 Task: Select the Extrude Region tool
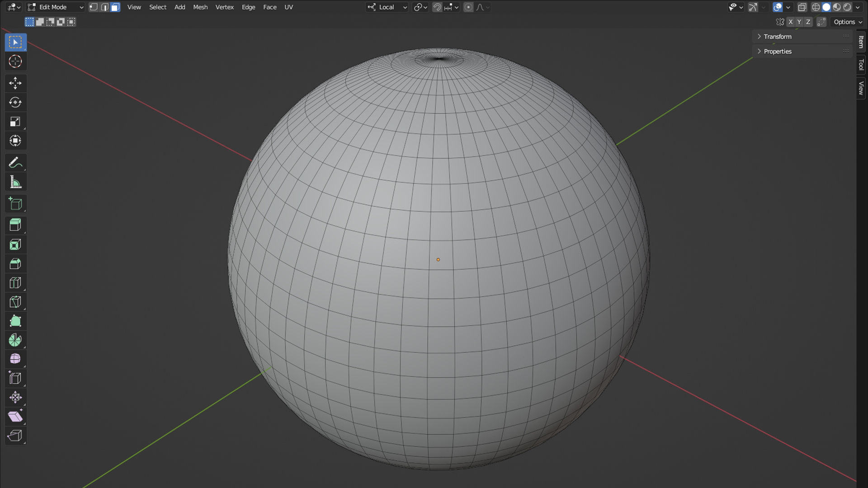[x=15, y=225]
